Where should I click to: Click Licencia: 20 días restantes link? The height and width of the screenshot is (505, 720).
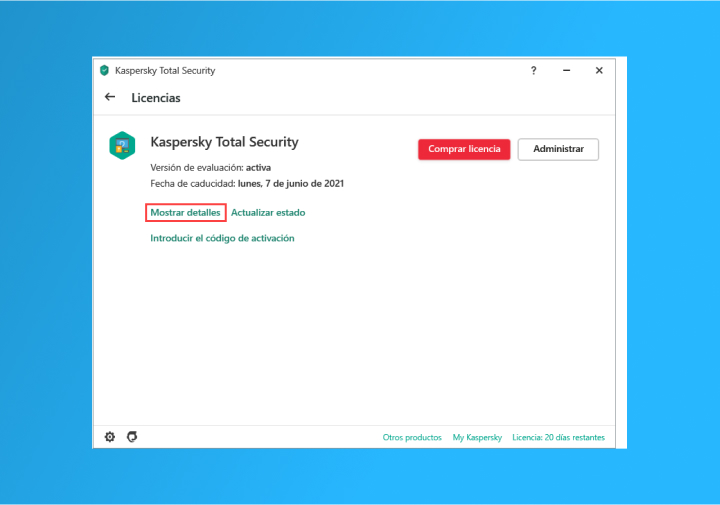tap(558, 438)
